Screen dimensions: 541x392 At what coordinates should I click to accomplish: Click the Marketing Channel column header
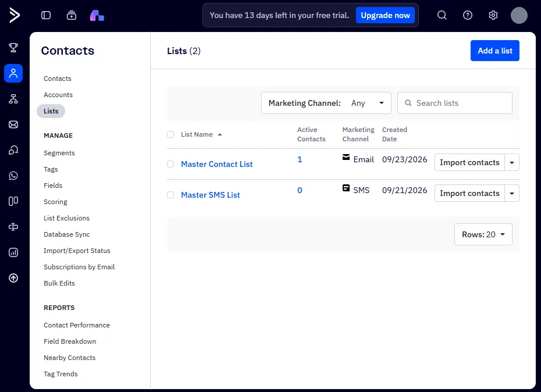358,134
